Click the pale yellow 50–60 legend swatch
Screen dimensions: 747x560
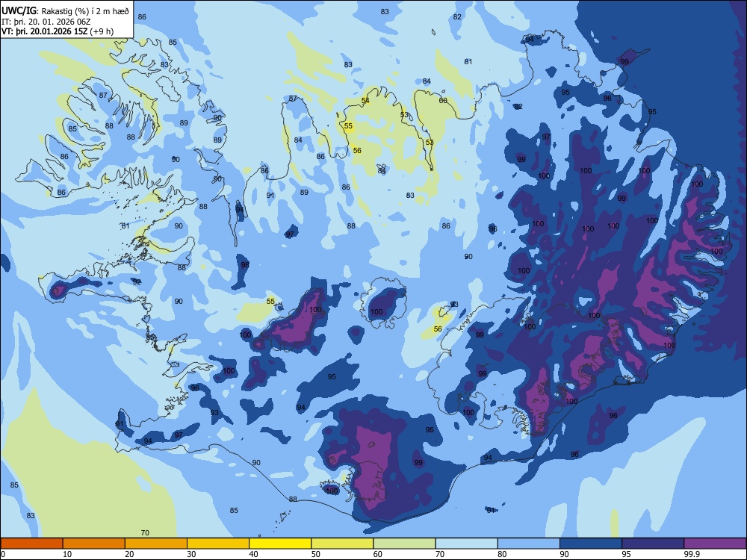342,544
